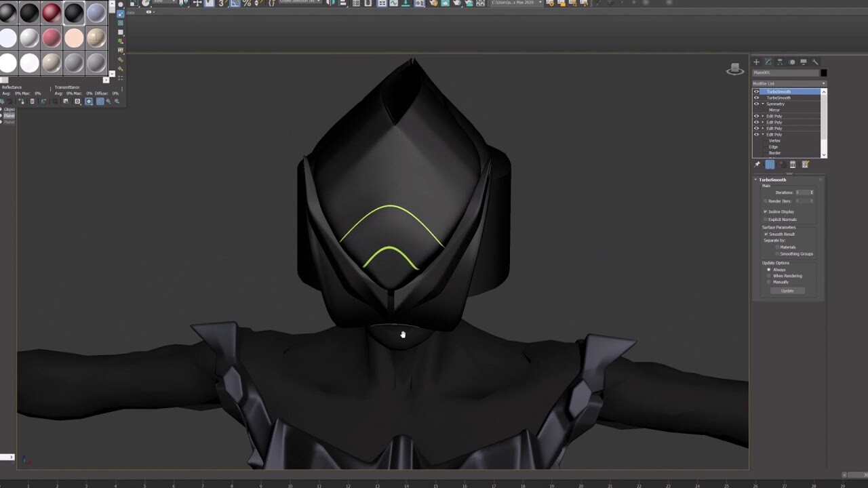Adjust the Iterations spinner arrows
Screen dimensions: 868x488
point(812,192)
